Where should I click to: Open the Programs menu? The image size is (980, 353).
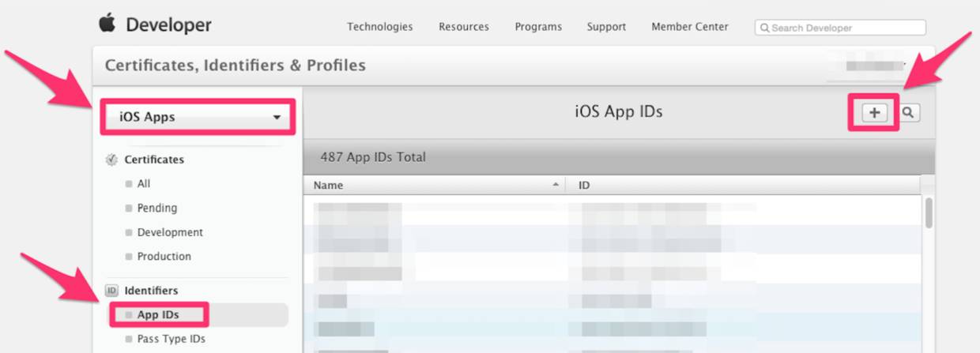pyautogui.click(x=538, y=27)
